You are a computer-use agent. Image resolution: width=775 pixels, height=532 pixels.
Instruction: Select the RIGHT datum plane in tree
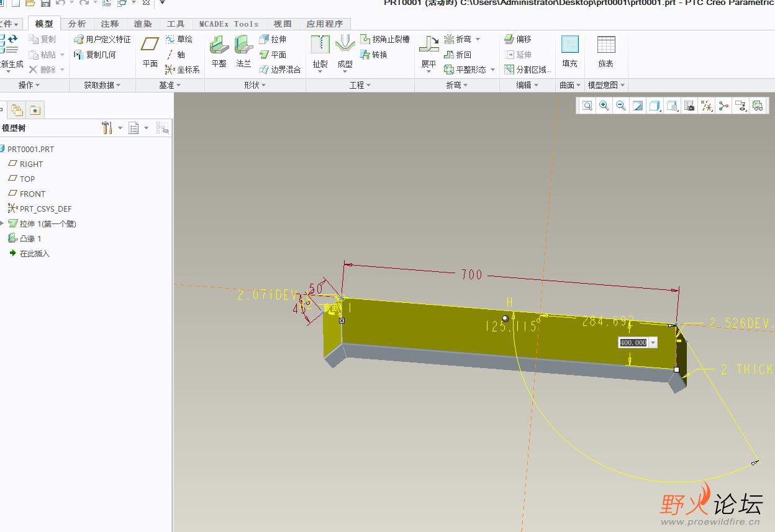(x=26, y=164)
